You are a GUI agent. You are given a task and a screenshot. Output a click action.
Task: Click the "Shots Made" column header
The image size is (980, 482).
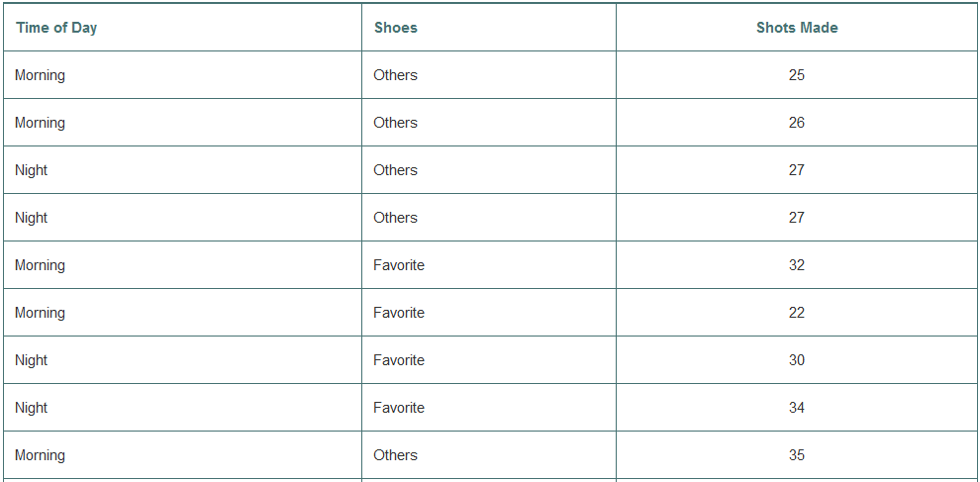coord(797,28)
